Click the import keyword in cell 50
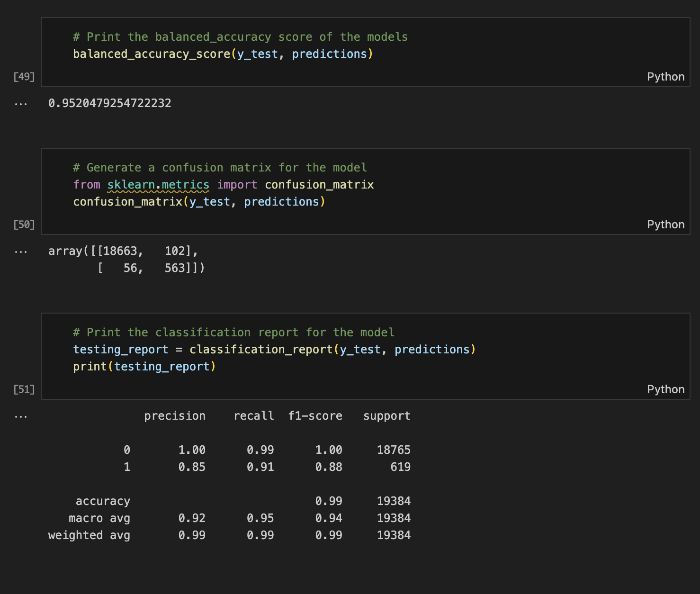This screenshot has height=594, width=700. pyautogui.click(x=237, y=185)
